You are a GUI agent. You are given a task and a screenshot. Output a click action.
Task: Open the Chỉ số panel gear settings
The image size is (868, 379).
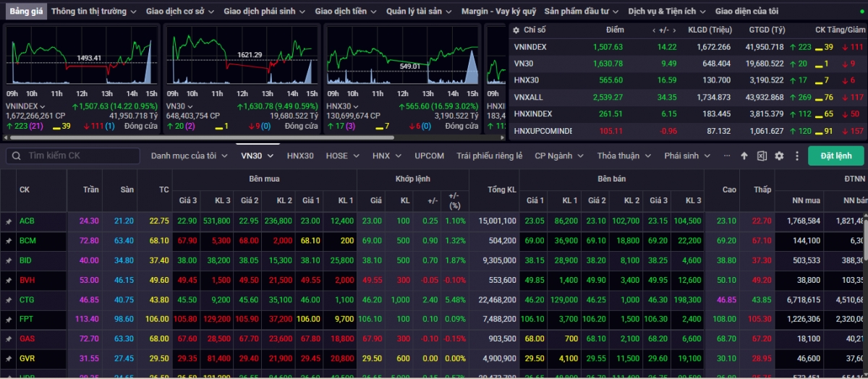click(x=515, y=30)
